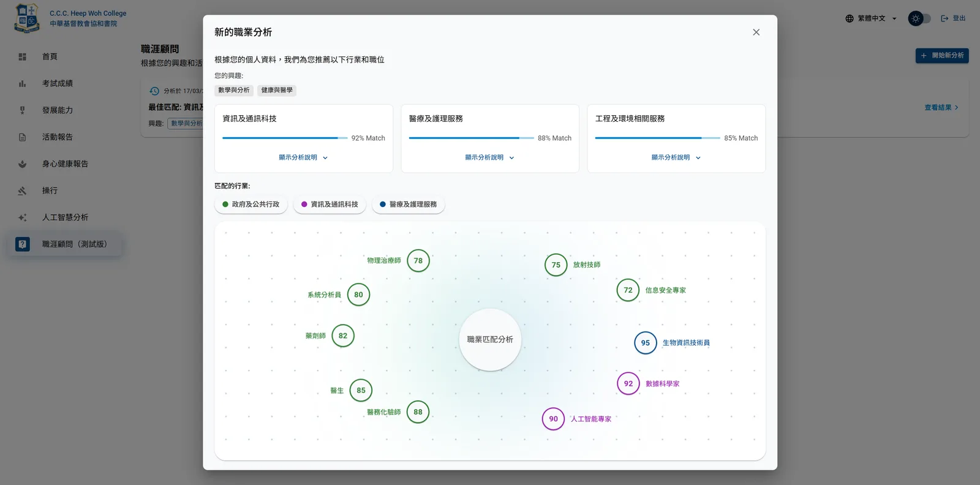Open 發展能力 in the sidebar
Image resolution: width=980 pixels, height=485 pixels.
pos(65,110)
